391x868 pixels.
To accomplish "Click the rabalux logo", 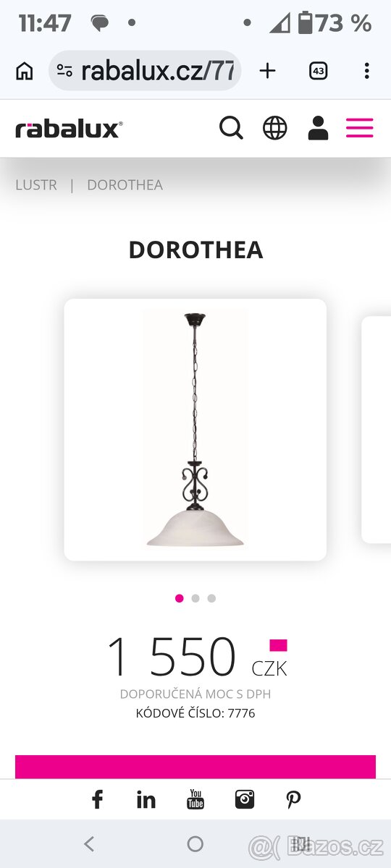I will [69, 129].
